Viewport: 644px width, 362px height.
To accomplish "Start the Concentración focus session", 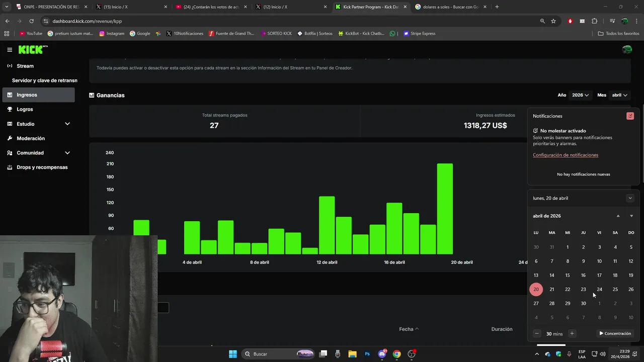I will 615,333.
